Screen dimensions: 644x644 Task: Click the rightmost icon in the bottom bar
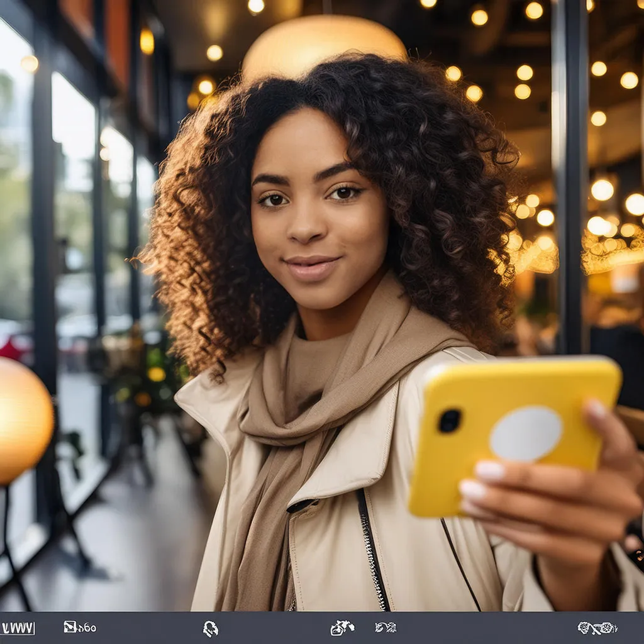point(597,627)
